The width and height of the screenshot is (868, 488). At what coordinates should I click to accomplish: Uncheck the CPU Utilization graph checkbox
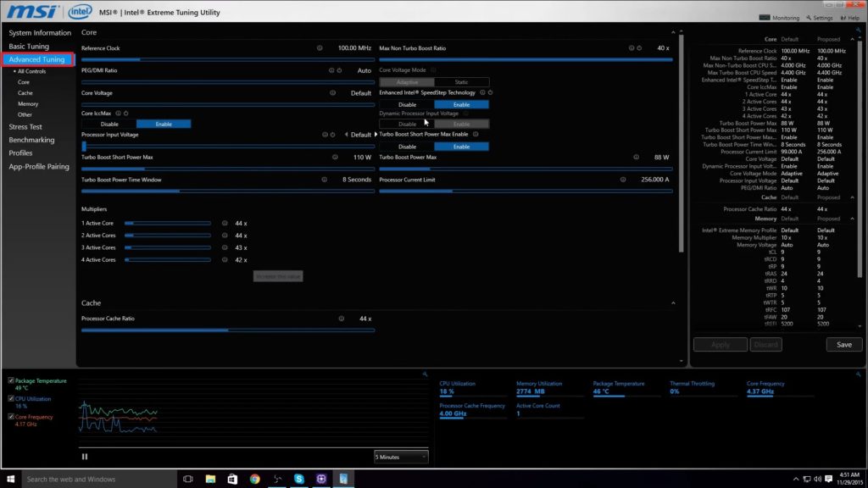coord(11,398)
